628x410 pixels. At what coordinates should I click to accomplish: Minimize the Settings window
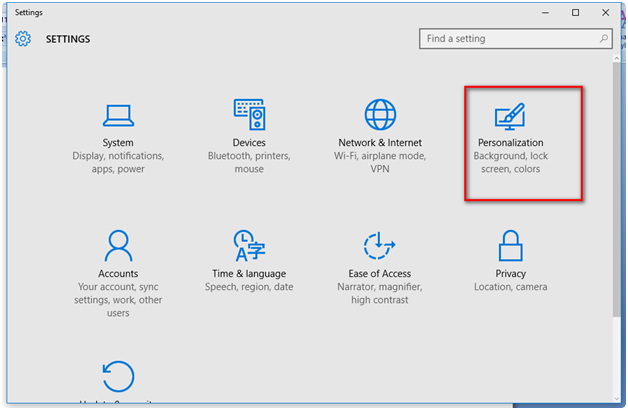point(545,13)
